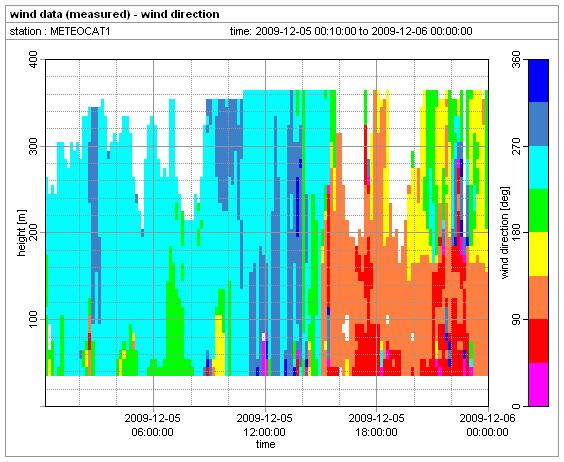Click the '100' height axis tick label
The height and width of the screenshot is (462, 564).
click(x=33, y=319)
